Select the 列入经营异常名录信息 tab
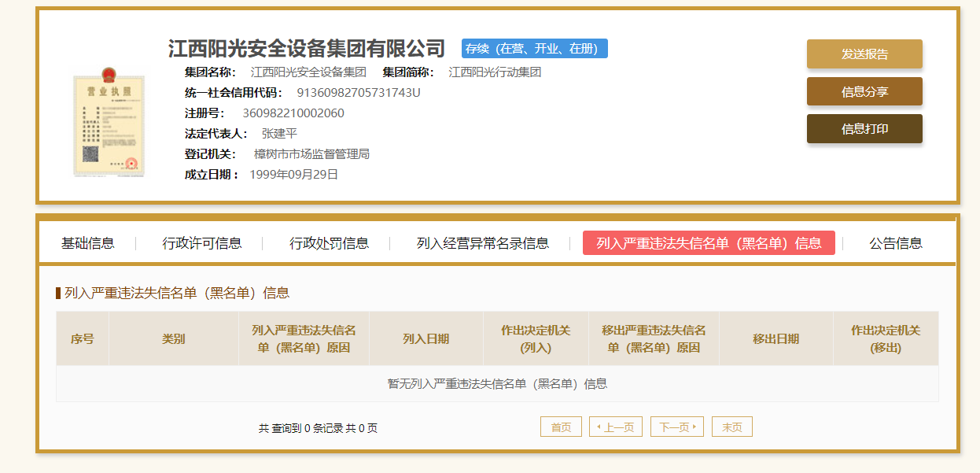The width and height of the screenshot is (980, 473). [483, 243]
